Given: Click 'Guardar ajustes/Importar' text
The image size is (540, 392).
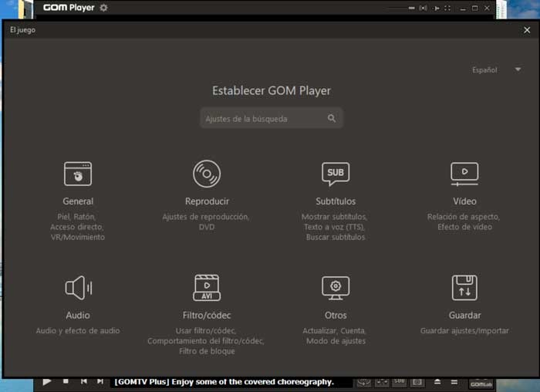Looking at the screenshot, I should [464, 331].
